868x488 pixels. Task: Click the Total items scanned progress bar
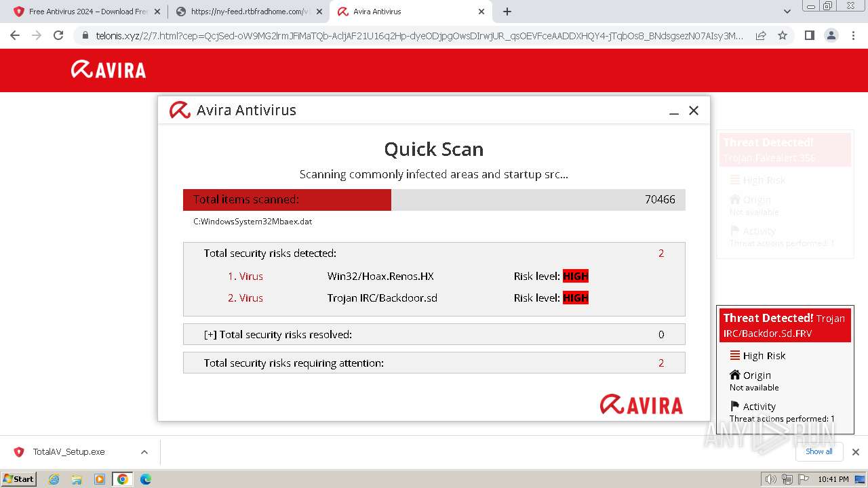tap(434, 200)
